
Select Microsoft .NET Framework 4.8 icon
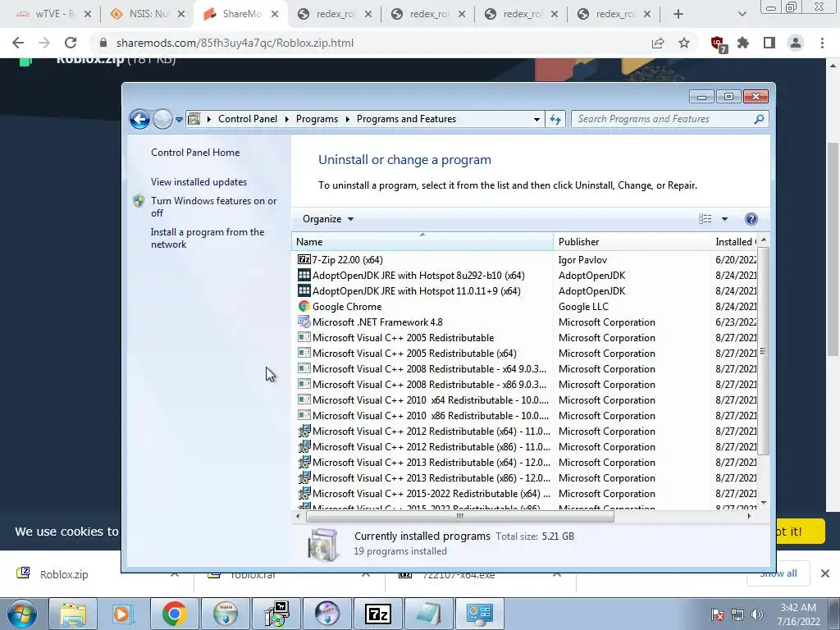coord(304,322)
